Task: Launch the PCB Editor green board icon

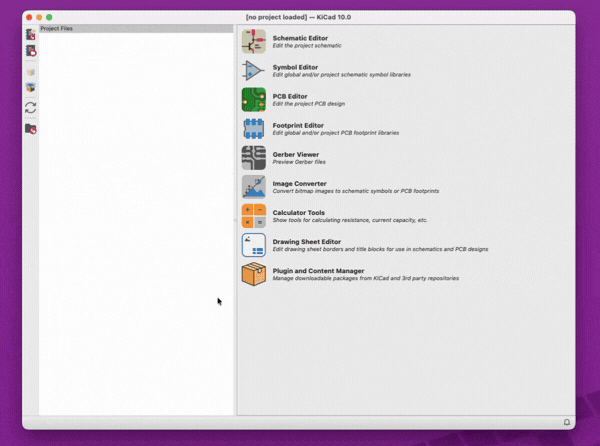Action: pos(254,99)
